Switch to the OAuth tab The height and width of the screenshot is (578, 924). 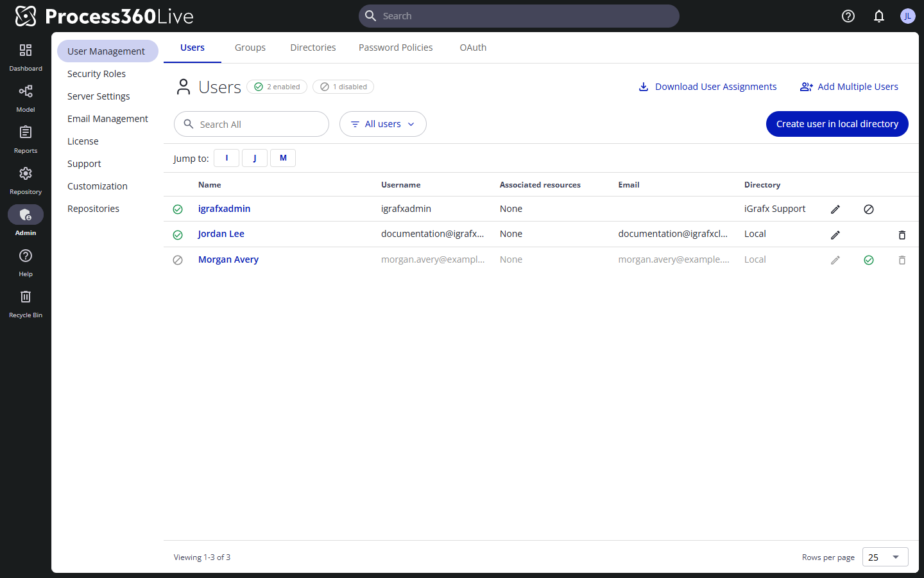point(473,48)
